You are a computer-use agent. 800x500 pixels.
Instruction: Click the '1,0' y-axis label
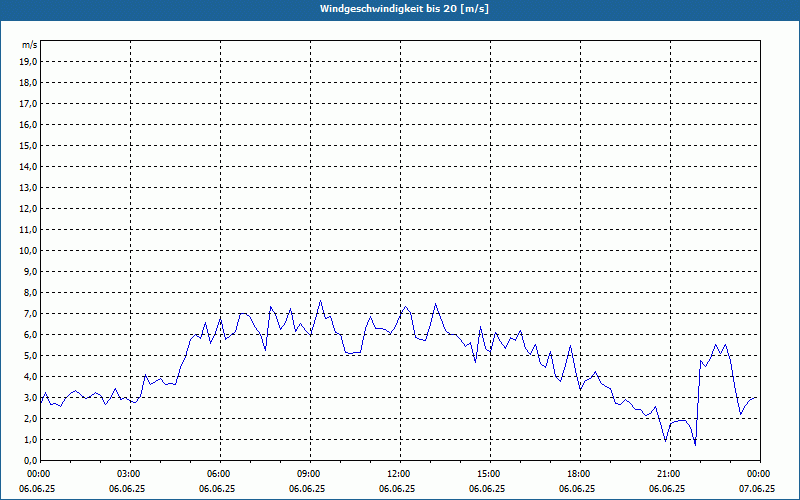[30, 440]
